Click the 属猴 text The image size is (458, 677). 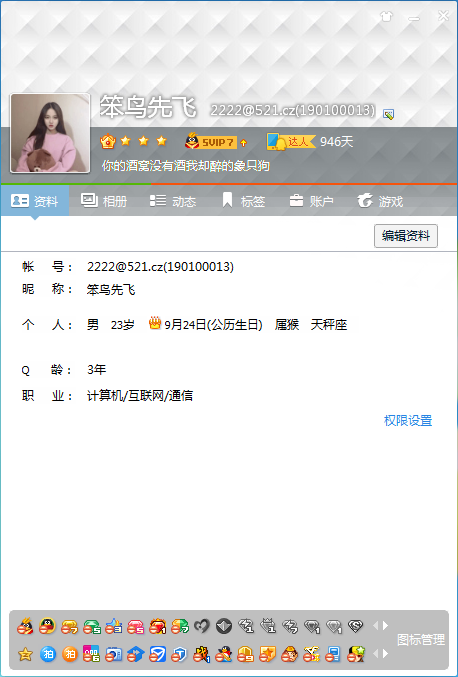click(x=287, y=324)
